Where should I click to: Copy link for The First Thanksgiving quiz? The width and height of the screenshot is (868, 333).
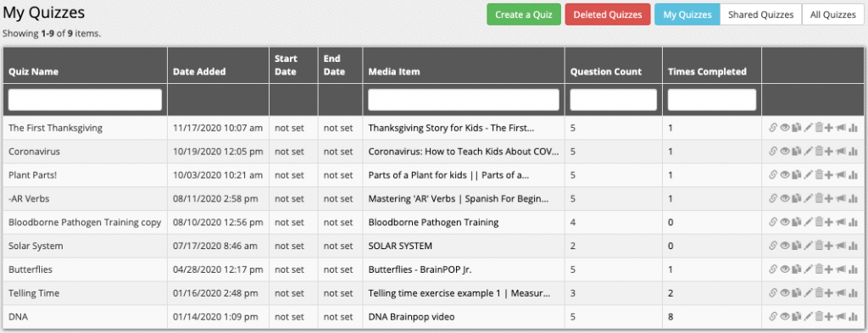pos(773,128)
